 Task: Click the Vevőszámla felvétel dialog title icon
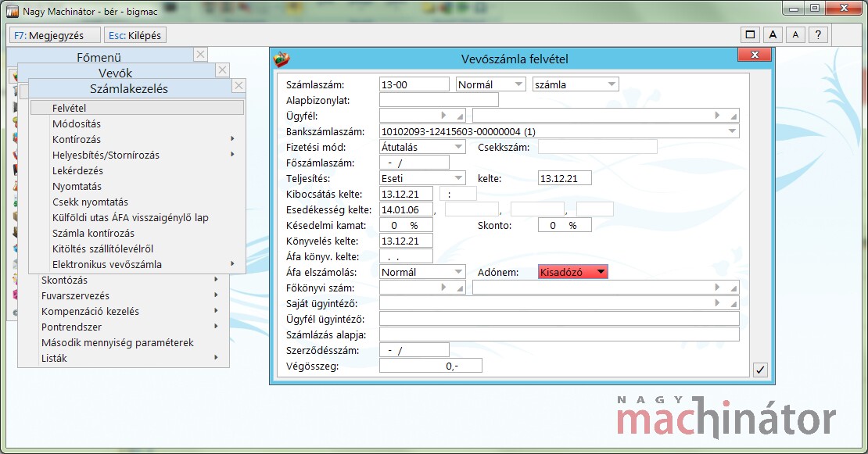tap(282, 59)
